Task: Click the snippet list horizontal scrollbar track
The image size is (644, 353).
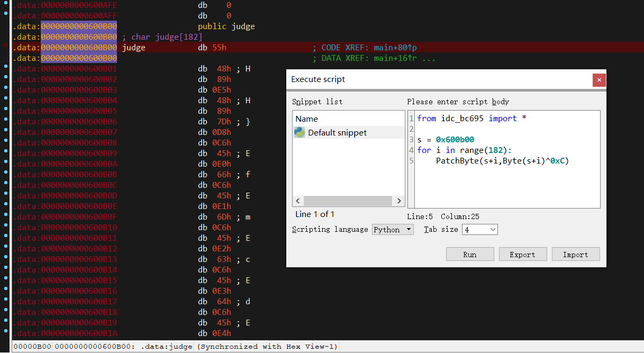Action: [348, 201]
